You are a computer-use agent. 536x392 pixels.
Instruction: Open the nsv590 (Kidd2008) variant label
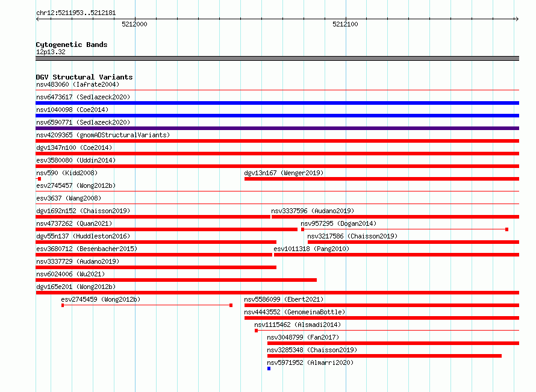pos(67,173)
